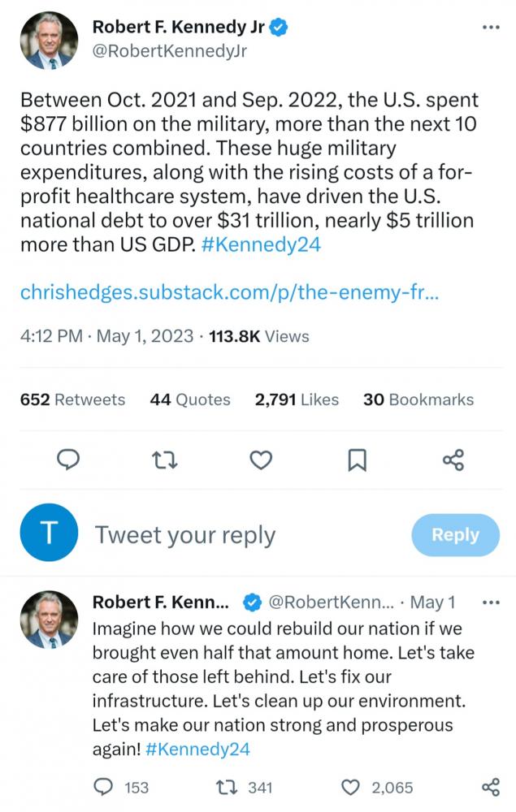
Task: Open Robert F. Kennedy Jr's profile picture
Action: click(49, 39)
